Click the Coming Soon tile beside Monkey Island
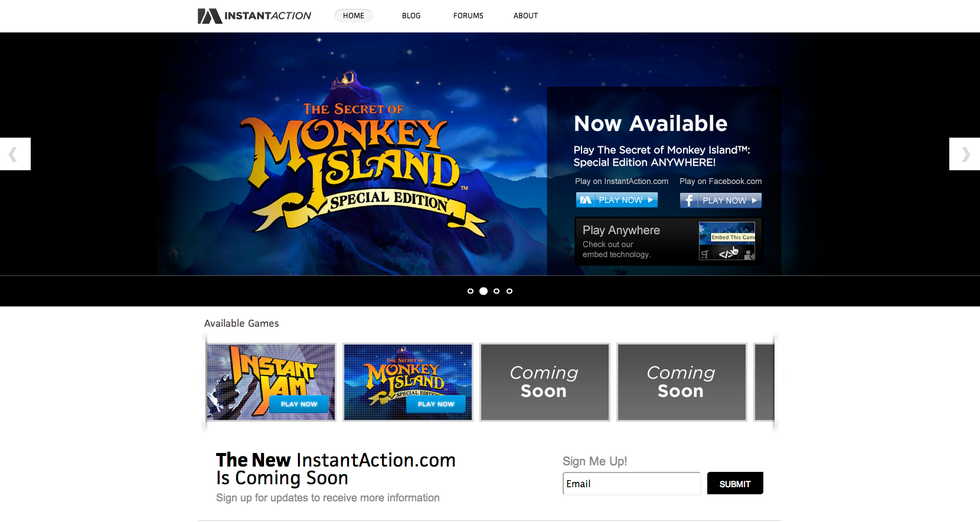The width and height of the screenshot is (980, 522). 545,382
